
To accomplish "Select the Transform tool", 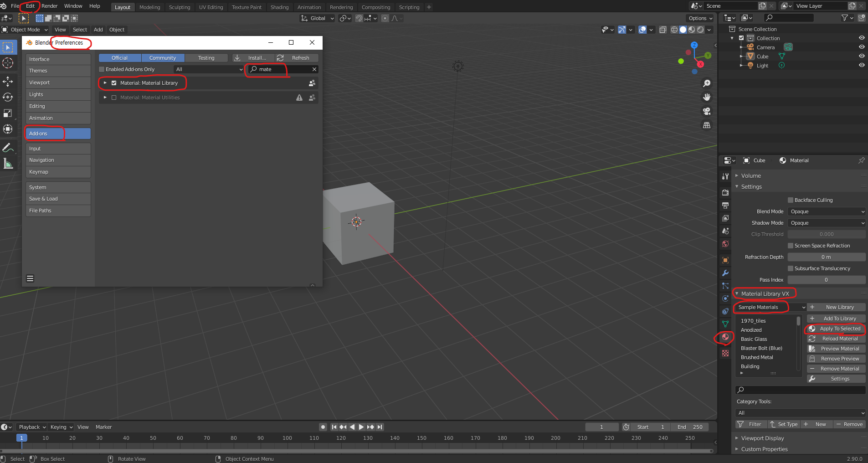I will pos(8,129).
